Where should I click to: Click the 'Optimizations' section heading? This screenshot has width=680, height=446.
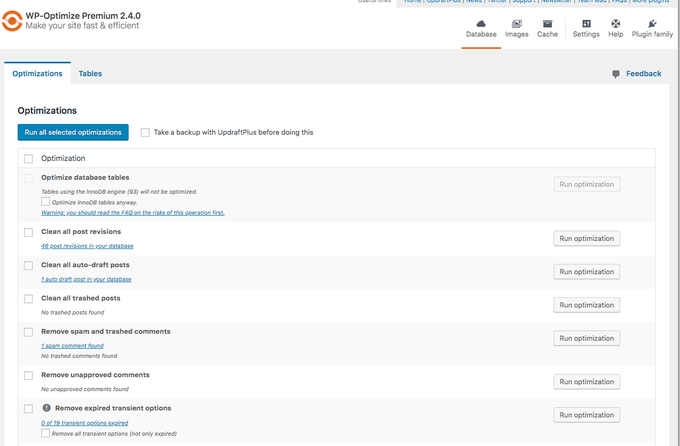tap(47, 111)
